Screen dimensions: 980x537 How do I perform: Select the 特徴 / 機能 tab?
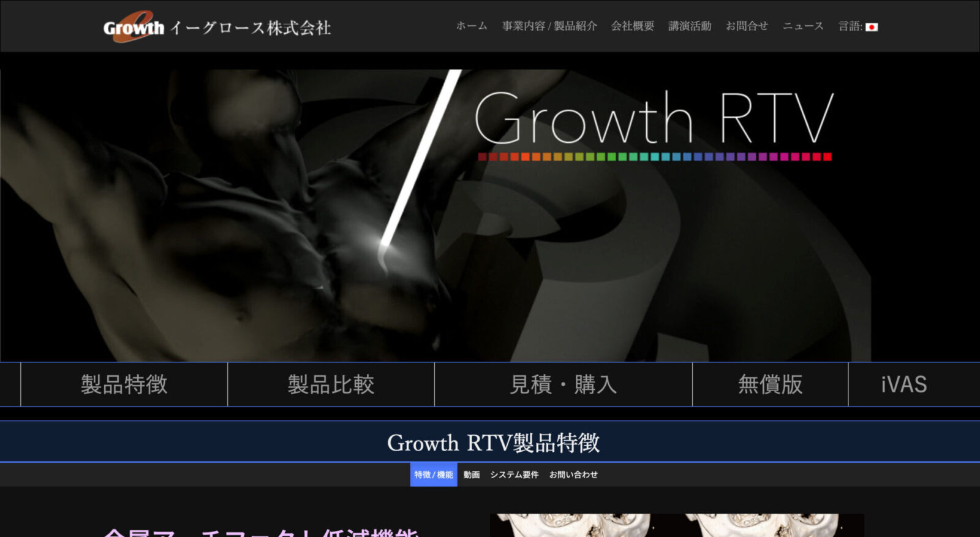click(434, 474)
